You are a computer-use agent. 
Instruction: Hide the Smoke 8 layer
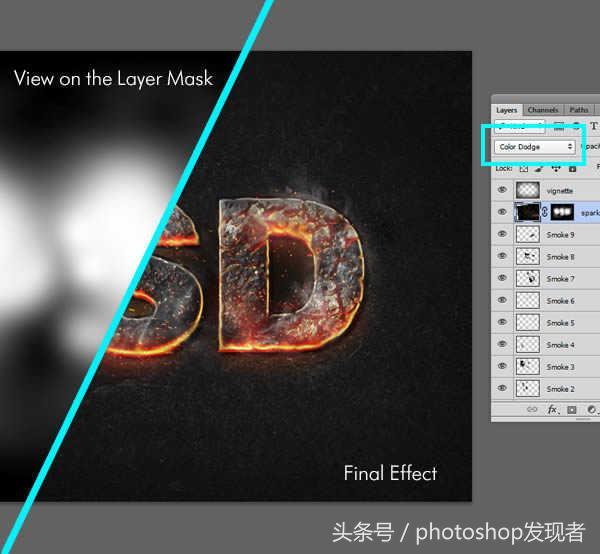coord(502,256)
